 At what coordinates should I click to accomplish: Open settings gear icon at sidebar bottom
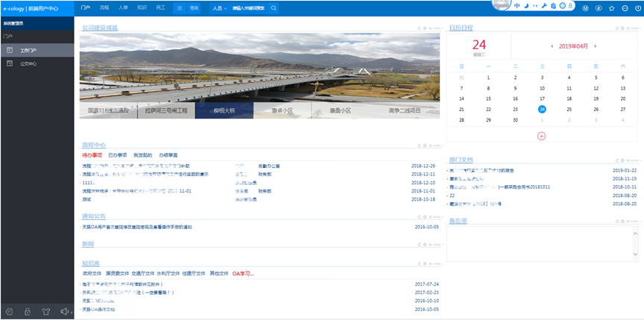click(10, 312)
